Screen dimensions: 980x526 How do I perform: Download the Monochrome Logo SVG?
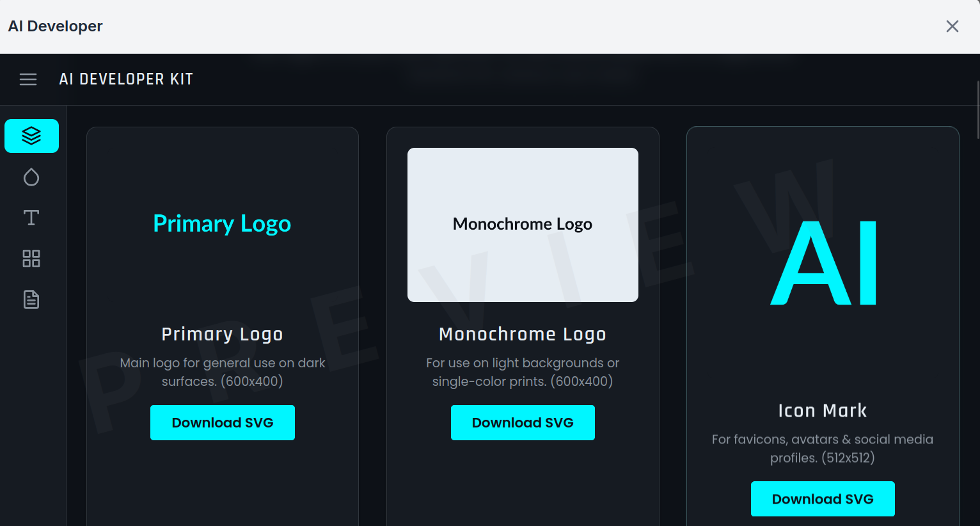click(523, 422)
